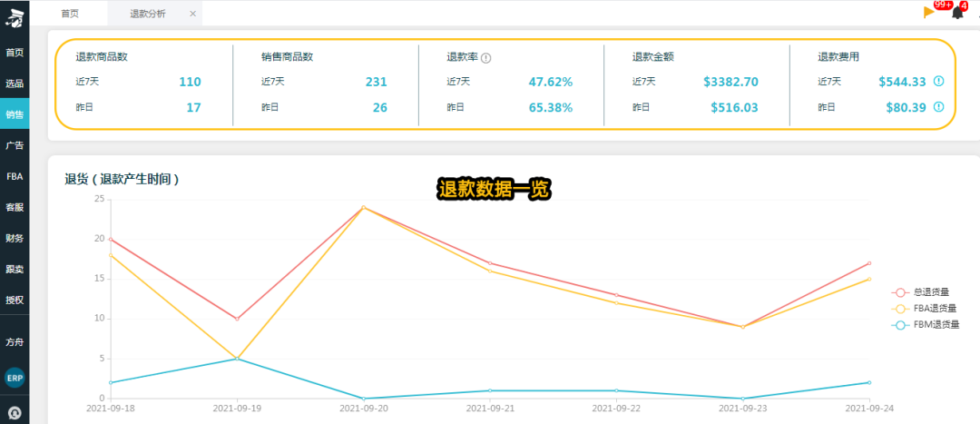This screenshot has height=424, width=980.
Task: Click the 2021-09-19 axis label
Action: [x=236, y=409]
